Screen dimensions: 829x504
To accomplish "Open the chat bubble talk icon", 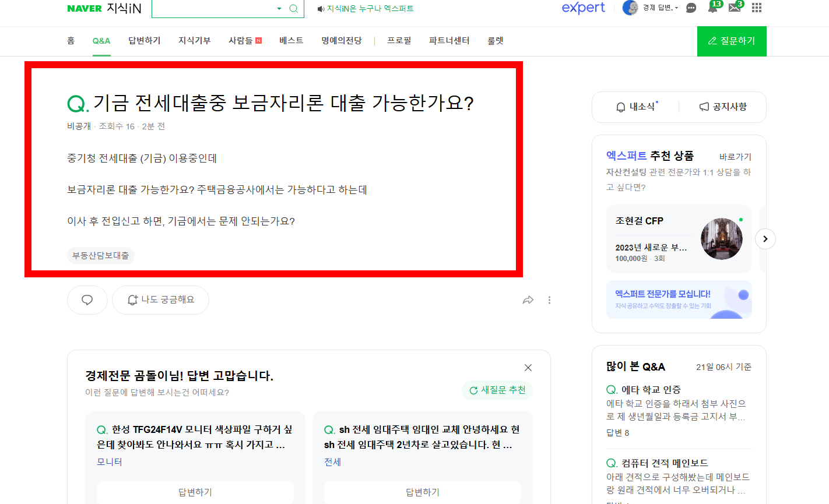I will [691, 8].
